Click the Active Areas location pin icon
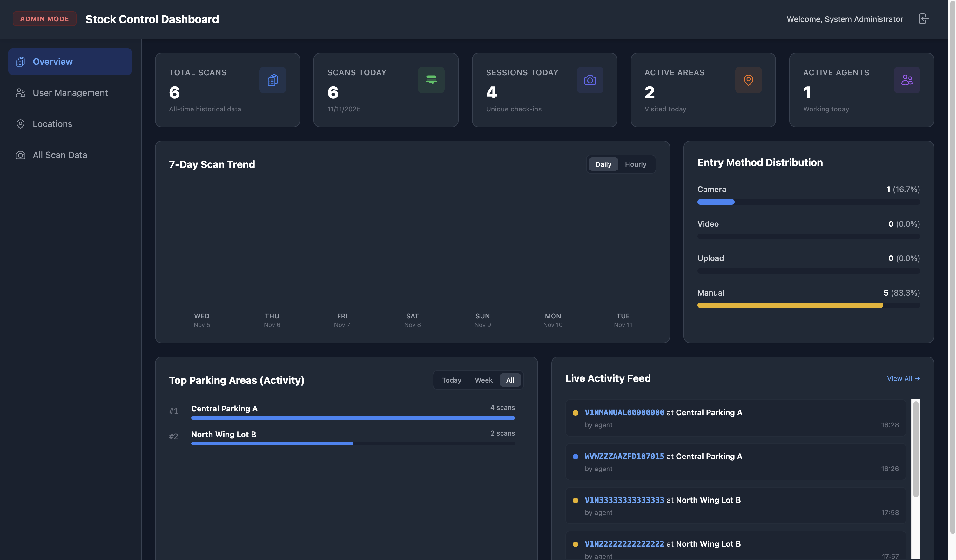The image size is (956, 560). click(x=748, y=80)
